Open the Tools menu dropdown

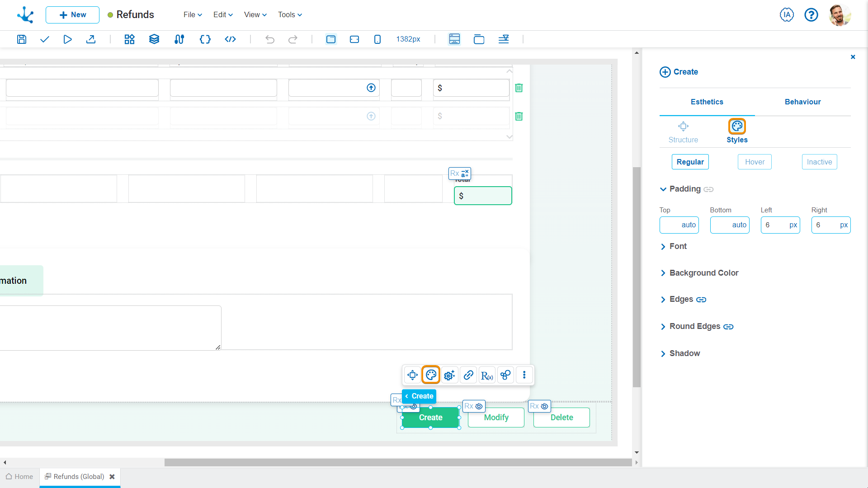tap(290, 15)
